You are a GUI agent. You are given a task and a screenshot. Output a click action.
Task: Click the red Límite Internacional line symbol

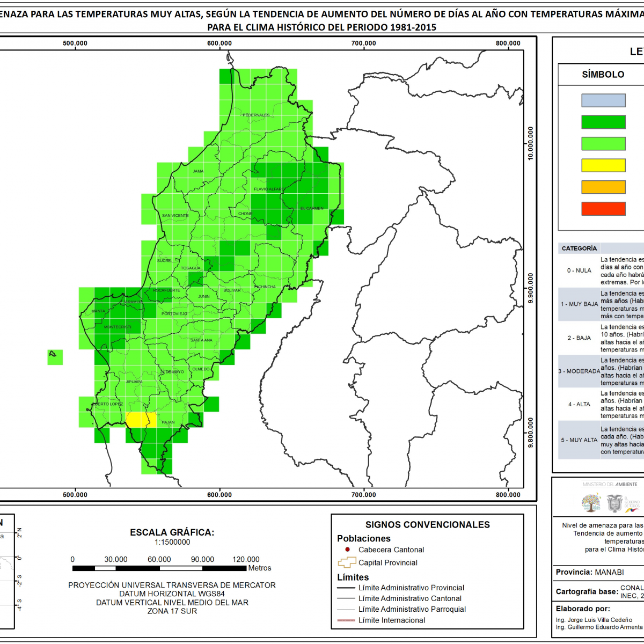[346, 620]
